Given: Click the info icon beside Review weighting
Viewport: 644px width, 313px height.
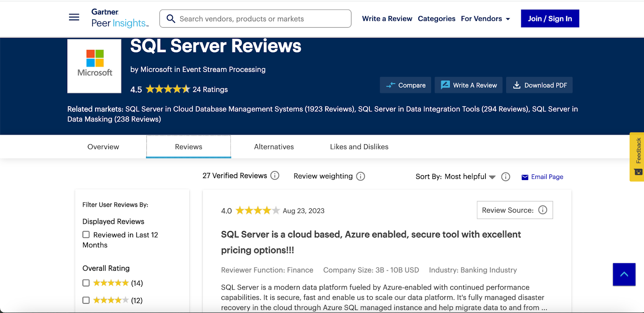Looking at the screenshot, I should pyautogui.click(x=361, y=176).
